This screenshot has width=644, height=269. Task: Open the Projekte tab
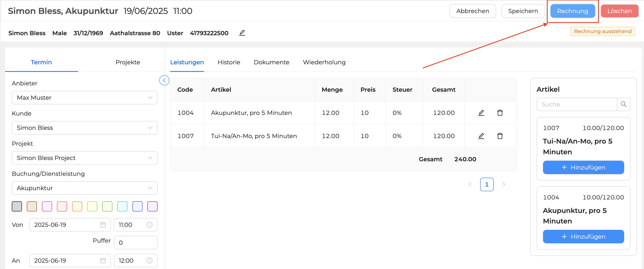tap(128, 62)
